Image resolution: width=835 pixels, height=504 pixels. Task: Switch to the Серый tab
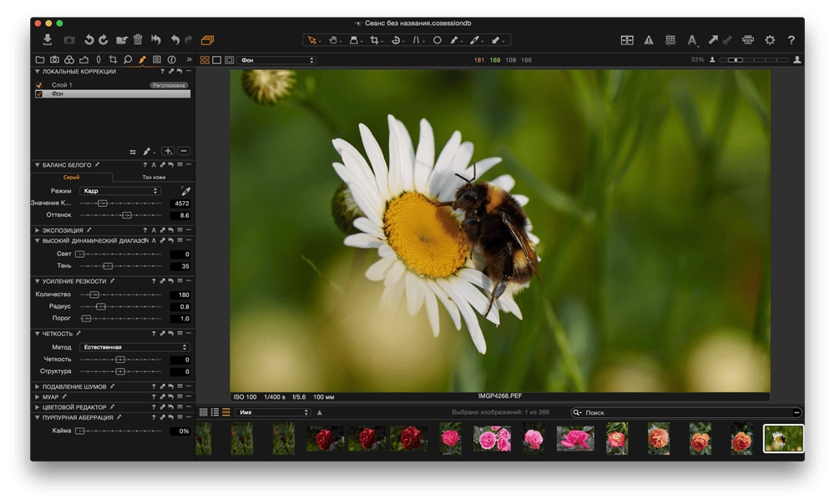[71, 177]
